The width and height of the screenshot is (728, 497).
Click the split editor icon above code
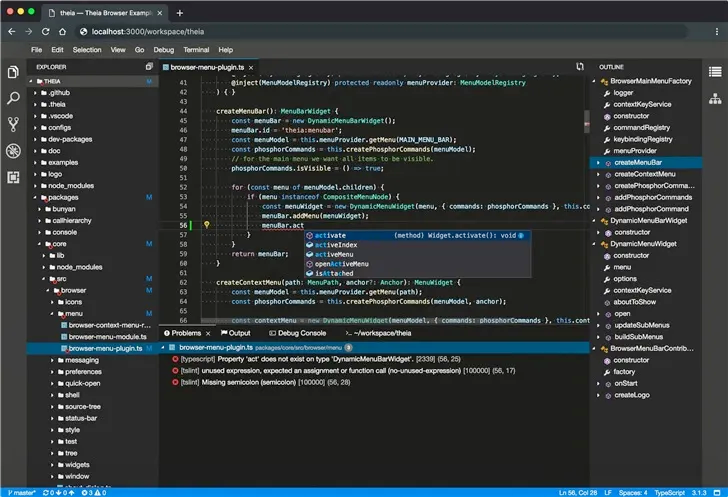pyautogui.click(x=580, y=67)
